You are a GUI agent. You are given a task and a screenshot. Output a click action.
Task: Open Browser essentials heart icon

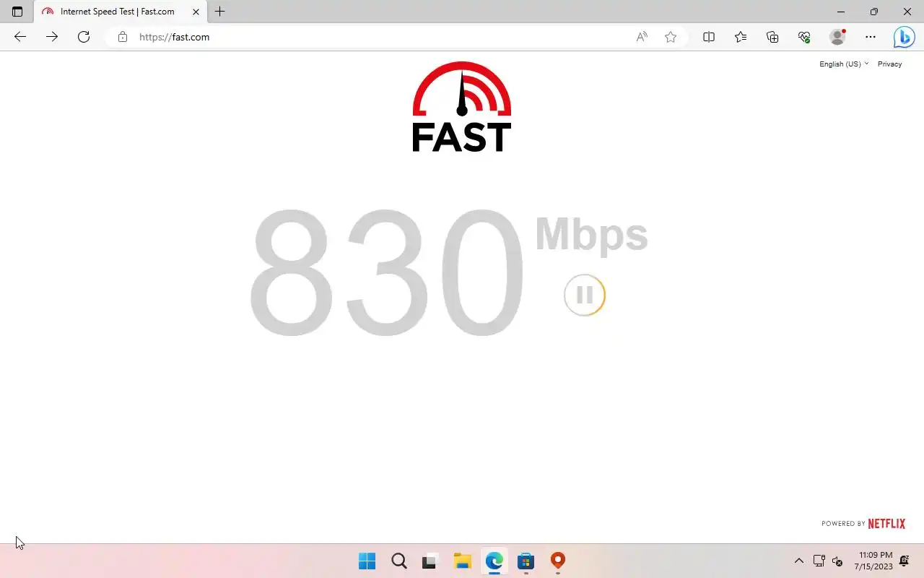pos(804,37)
